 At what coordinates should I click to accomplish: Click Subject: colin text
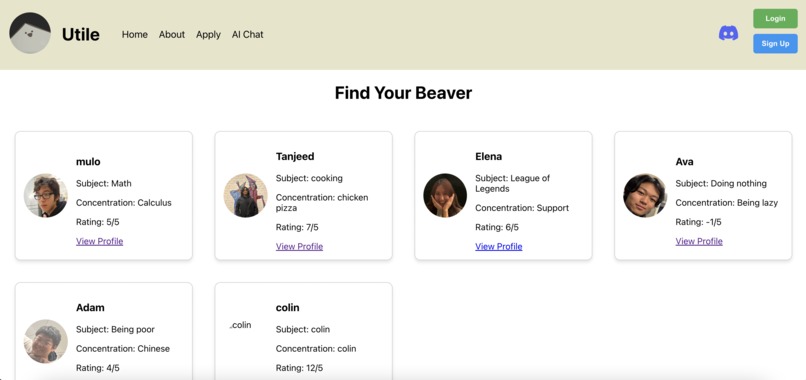303,329
